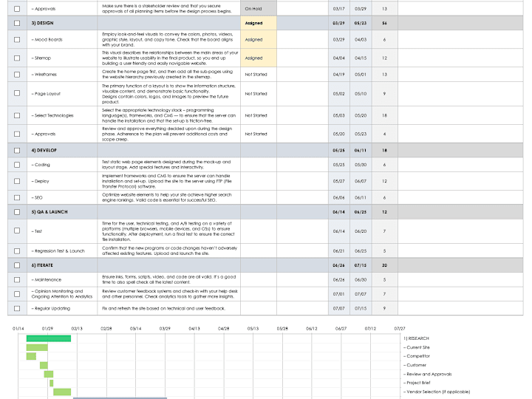Check the 3) DESIGN row checkbox
The width and height of the screenshot is (532, 399).
pos(17,23)
